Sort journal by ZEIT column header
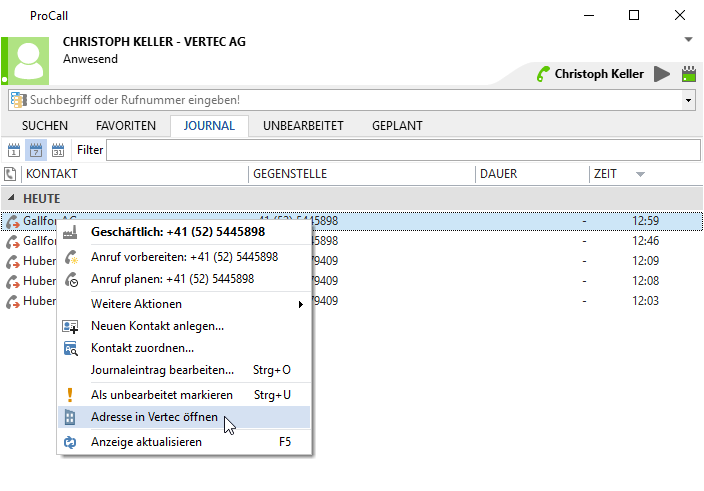Screen dimensions: 704x491 [x=606, y=174]
